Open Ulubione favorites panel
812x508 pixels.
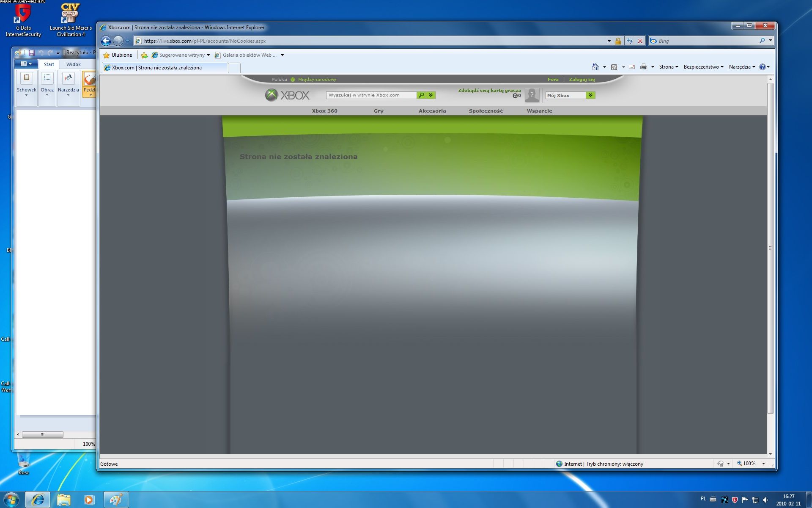pos(118,55)
